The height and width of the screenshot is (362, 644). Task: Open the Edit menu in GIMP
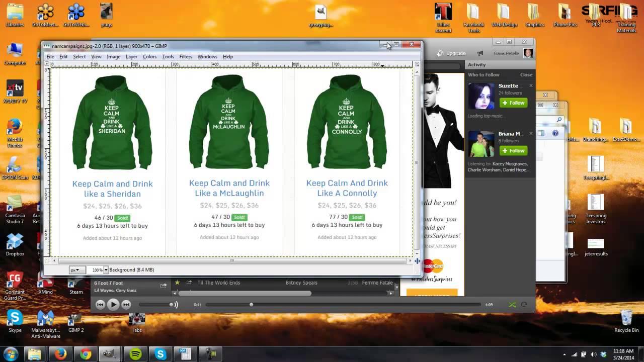(63, 57)
